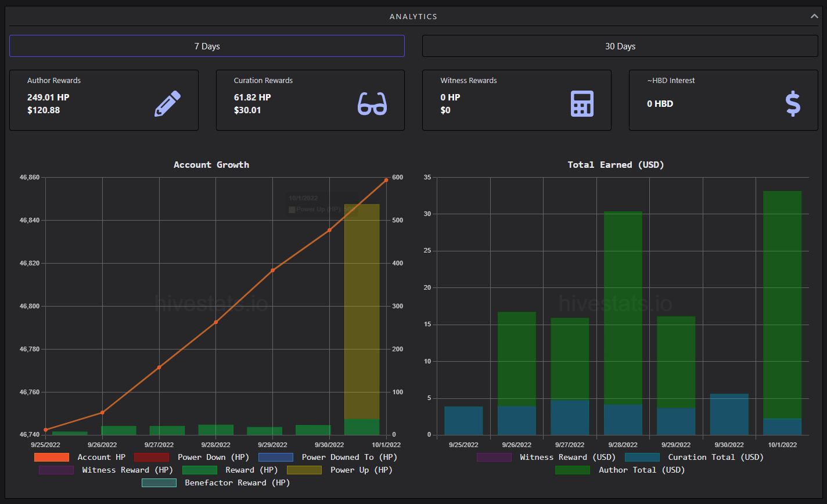
Task: Click Witness Reward (USD) legend swatch
Action: pyautogui.click(x=494, y=457)
